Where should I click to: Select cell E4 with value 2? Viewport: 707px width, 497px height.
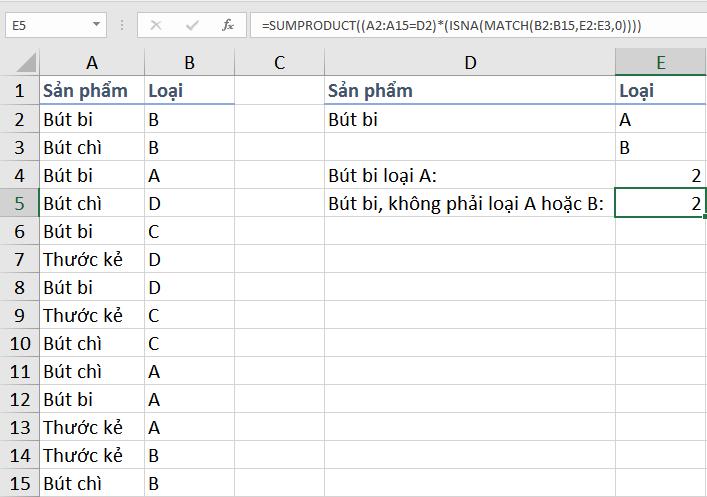coord(660,176)
